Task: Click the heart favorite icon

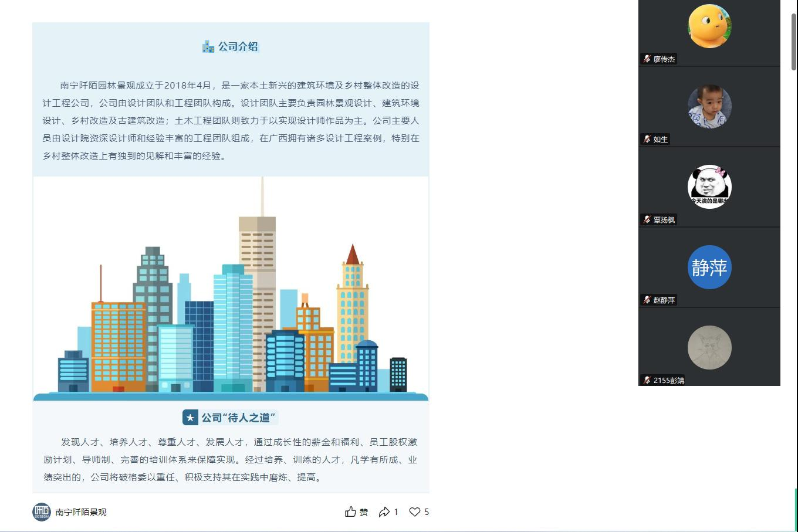Action: (x=415, y=512)
